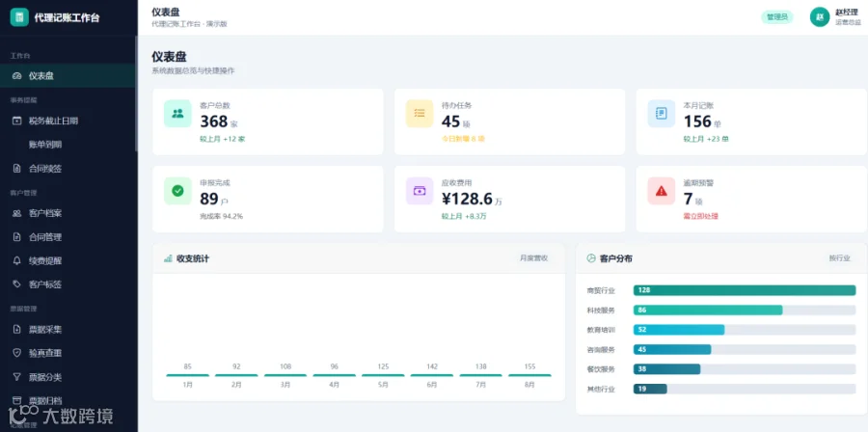Click the 商贸行业 bar showing 128
The width and height of the screenshot is (868, 432).
pyautogui.click(x=745, y=290)
